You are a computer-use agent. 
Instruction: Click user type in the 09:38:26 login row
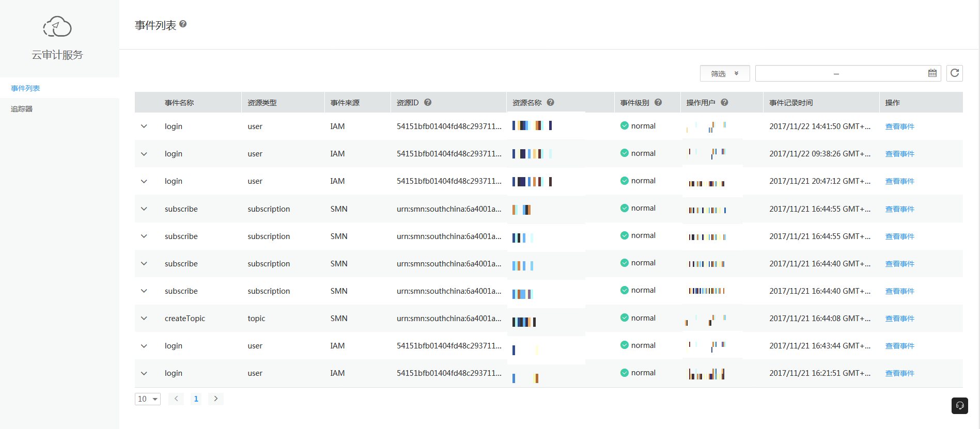click(x=255, y=154)
